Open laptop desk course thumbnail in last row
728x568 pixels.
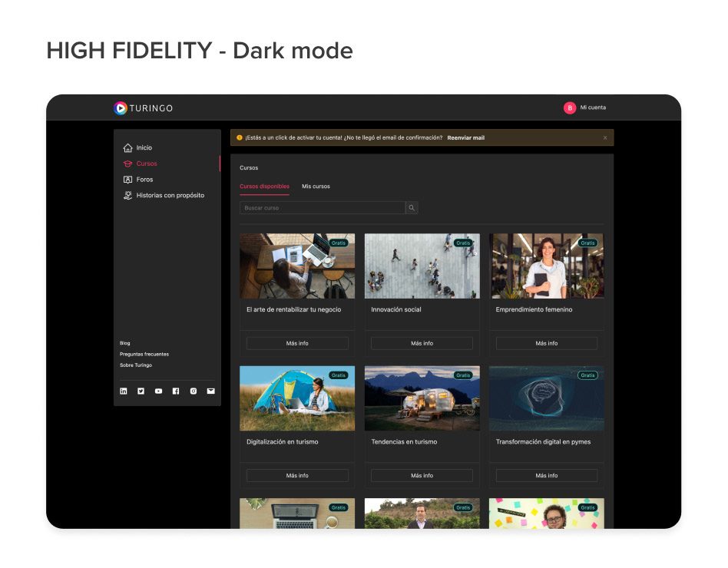(x=297, y=514)
